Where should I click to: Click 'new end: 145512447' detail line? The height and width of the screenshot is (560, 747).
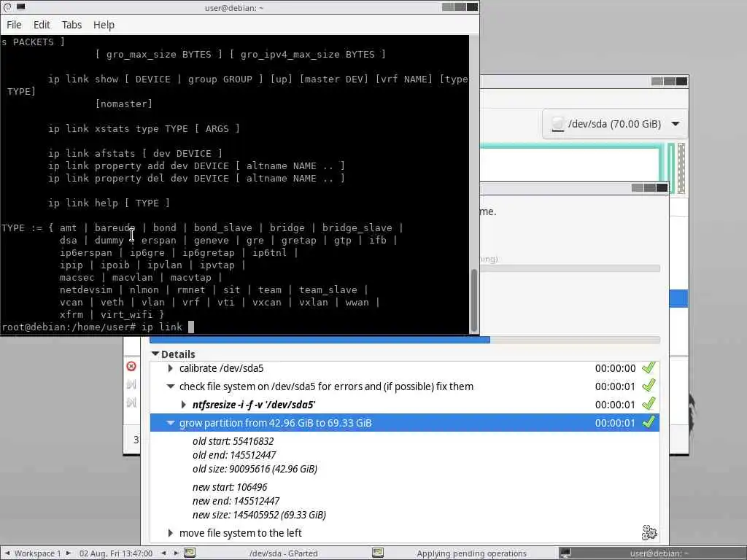pos(236,500)
